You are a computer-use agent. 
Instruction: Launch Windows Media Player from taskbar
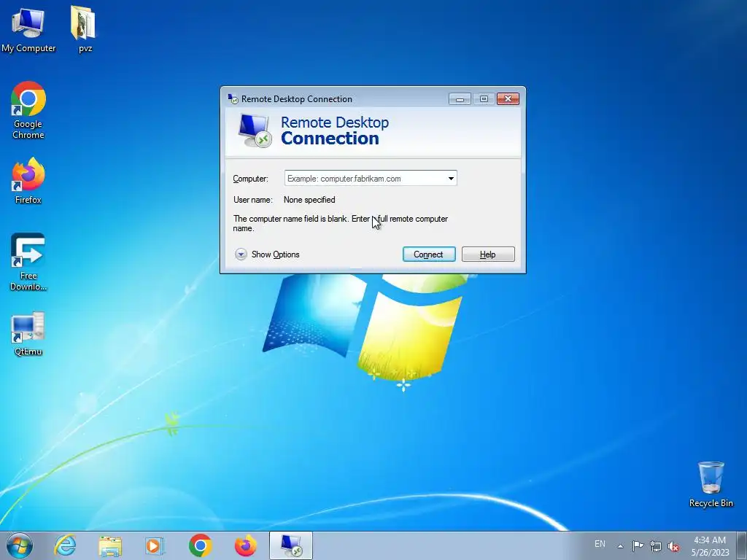click(x=155, y=545)
